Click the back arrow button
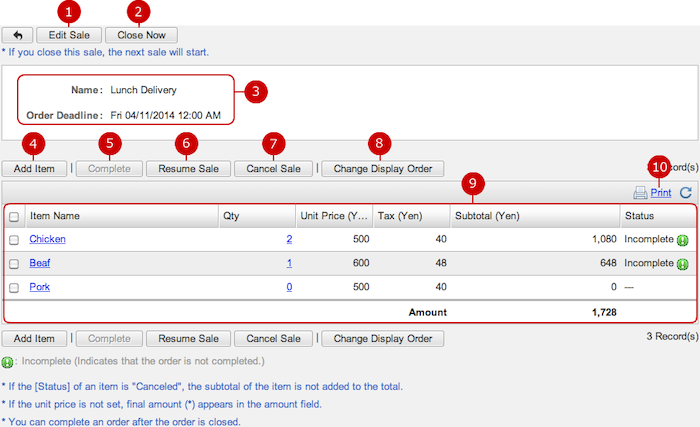The width and height of the screenshot is (700, 427). [17, 35]
